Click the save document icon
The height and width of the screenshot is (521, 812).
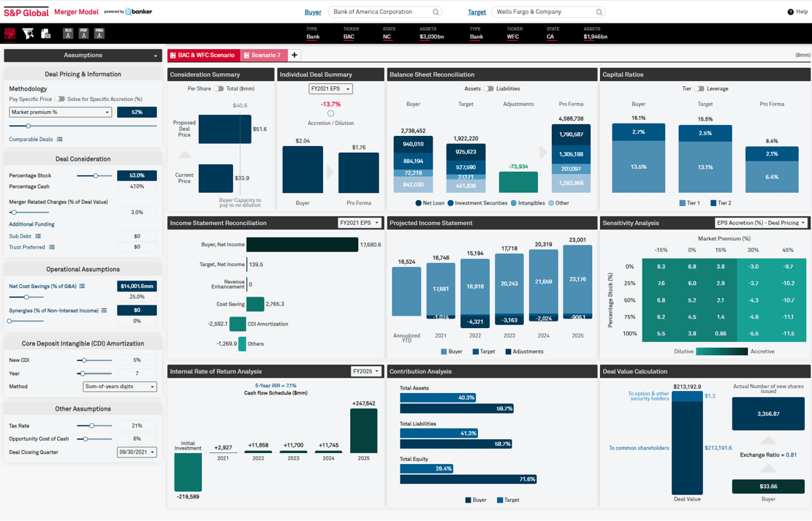45,34
